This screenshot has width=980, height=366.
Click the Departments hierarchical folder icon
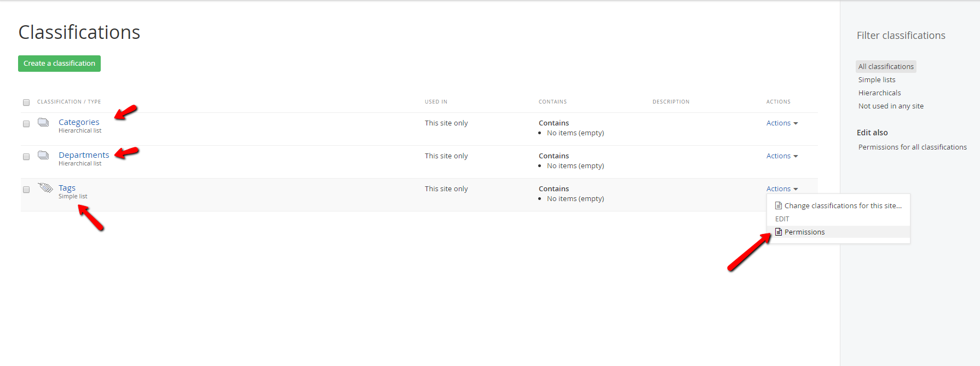[43, 155]
